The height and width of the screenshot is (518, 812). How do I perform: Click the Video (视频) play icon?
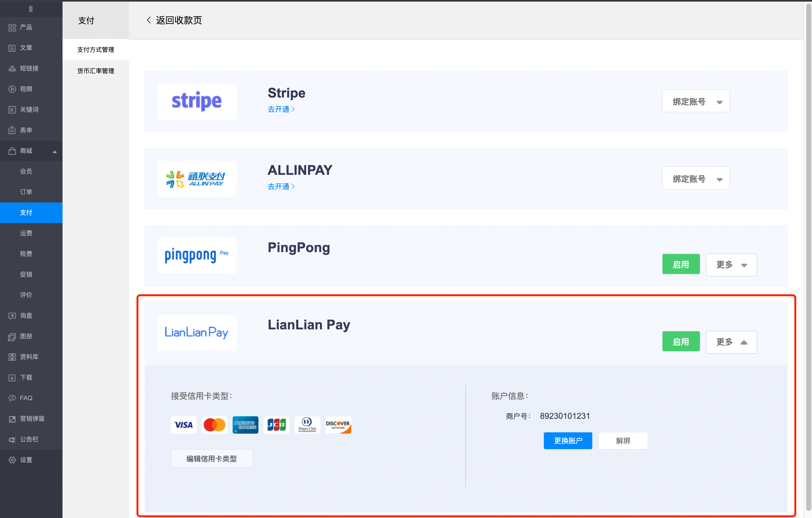(12, 89)
